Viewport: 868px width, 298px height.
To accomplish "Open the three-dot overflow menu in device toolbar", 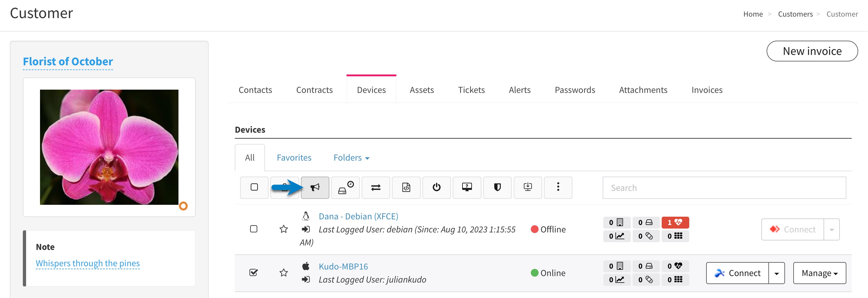I will coord(558,188).
